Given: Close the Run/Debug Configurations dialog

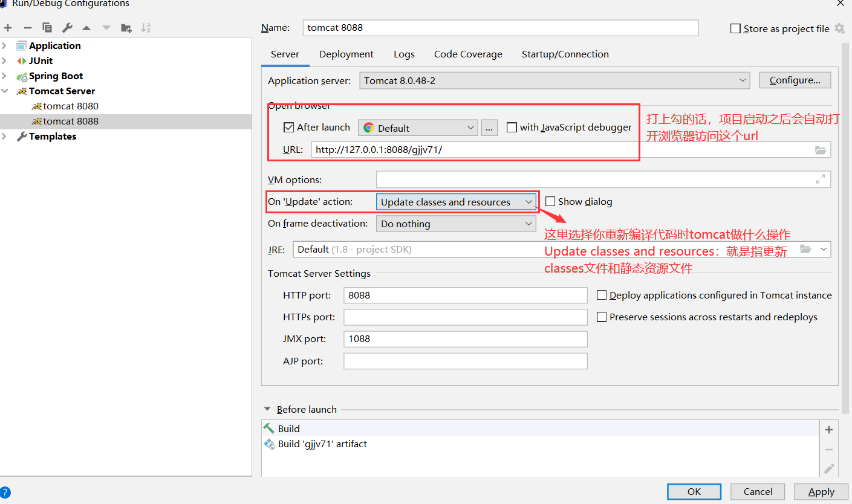Looking at the screenshot, I should click(x=841, y=4).
